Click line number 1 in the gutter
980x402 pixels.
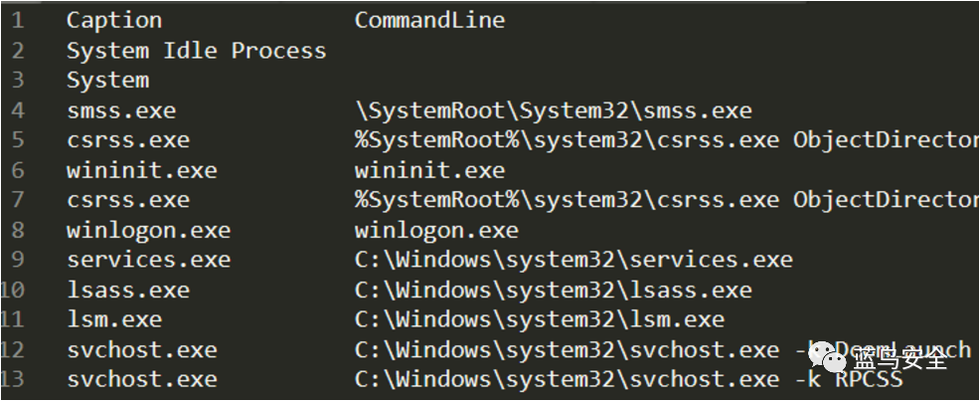(17, 20)
